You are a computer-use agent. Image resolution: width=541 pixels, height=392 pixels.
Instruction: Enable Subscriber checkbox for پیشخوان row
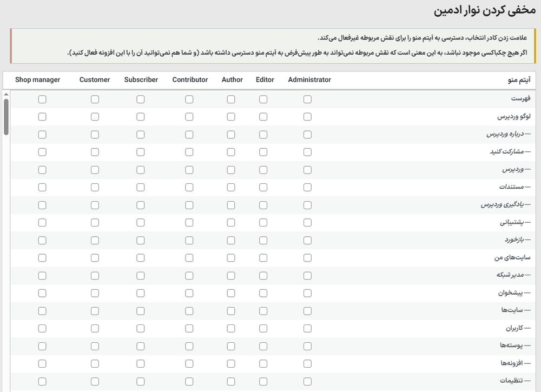click(x=141, y=293)
